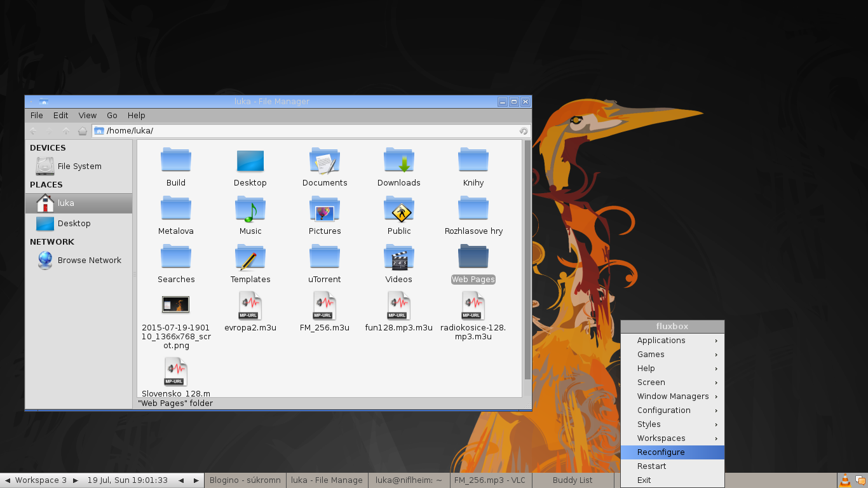
Task: Expand the Workspaces submenu
Action: pyautogui.click(x=672, y=438)
